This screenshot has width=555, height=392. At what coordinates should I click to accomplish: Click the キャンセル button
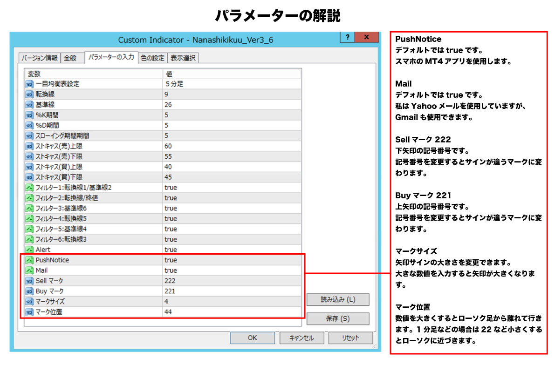[x=301, y=338]
